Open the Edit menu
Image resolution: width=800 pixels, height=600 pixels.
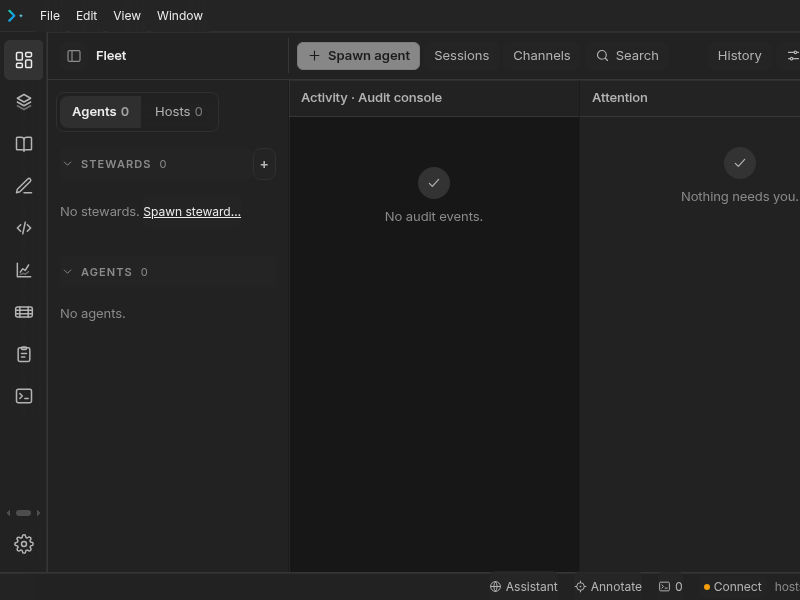coord(86,16)
